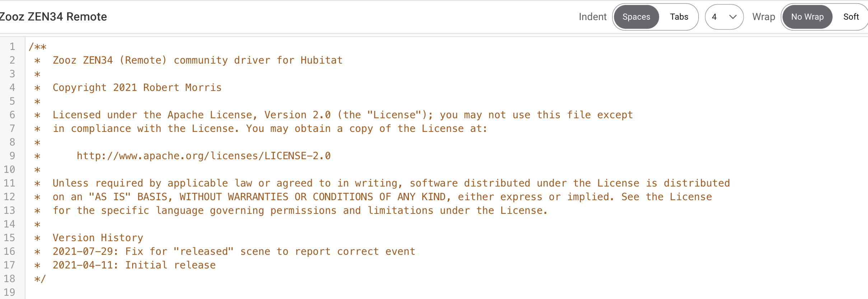Click the 2021-04-11 Initial release line
868x299 pixels.
(134, 265)
